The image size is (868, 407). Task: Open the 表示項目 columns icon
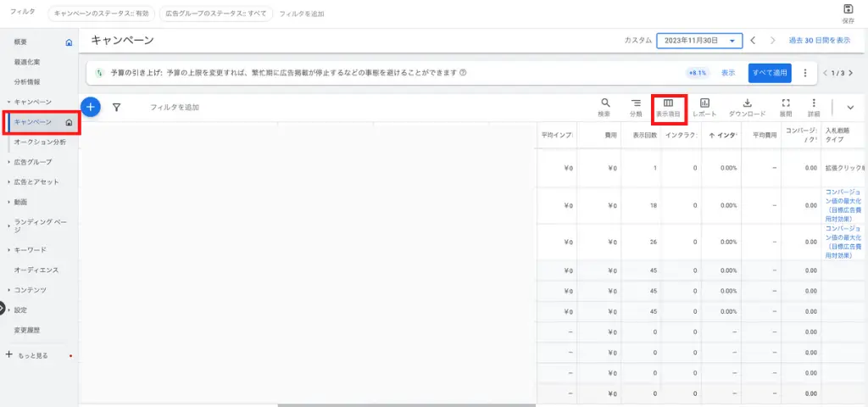click(668, 107)
